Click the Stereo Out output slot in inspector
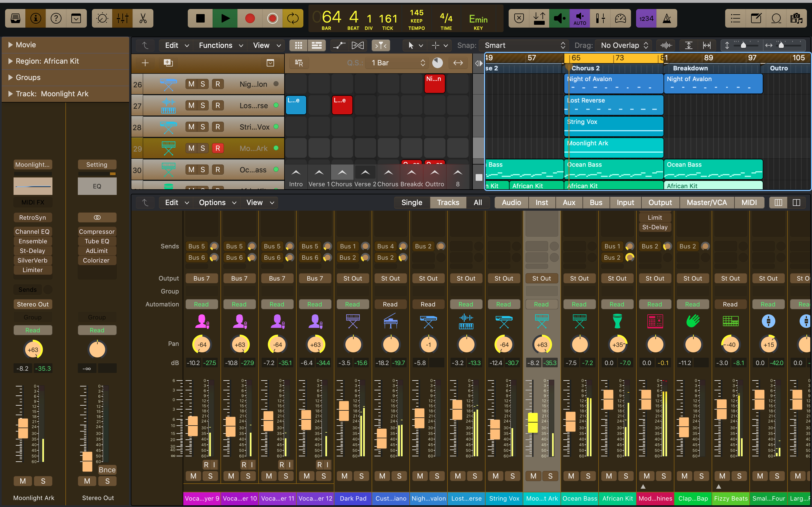Screen dimensions: 812x507 pos(32,304)
